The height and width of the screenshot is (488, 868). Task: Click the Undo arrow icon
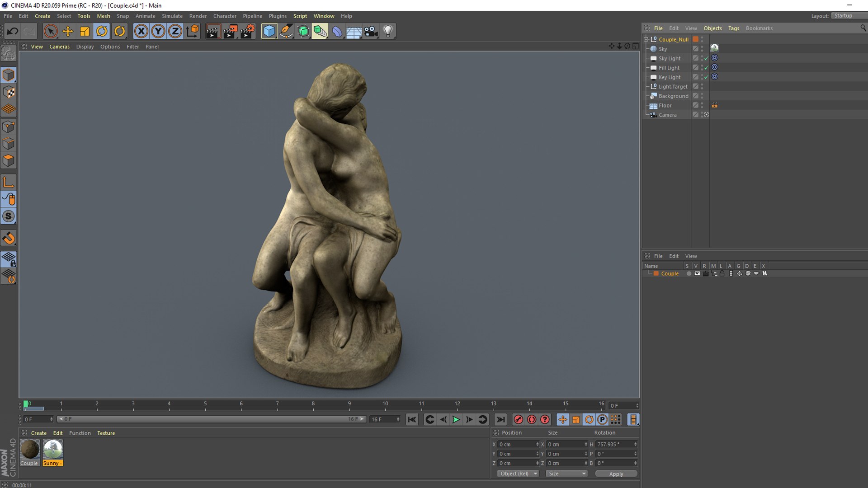(13, 31)
